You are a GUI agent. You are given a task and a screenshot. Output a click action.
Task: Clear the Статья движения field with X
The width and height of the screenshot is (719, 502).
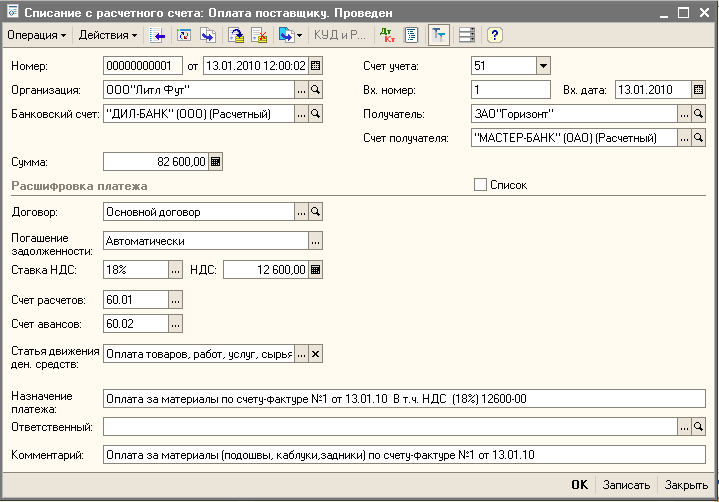coord(316,354)
